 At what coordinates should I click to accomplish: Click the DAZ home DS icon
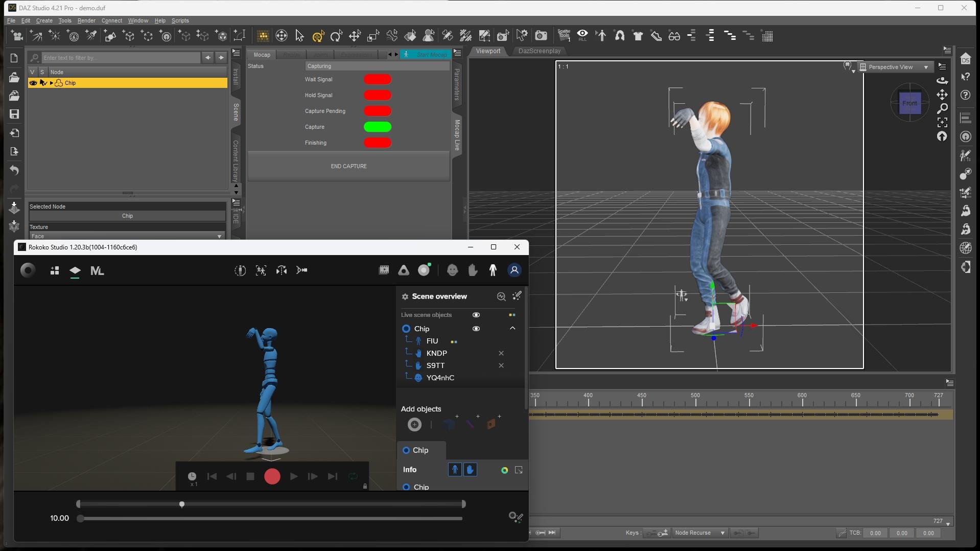(965, 59)
